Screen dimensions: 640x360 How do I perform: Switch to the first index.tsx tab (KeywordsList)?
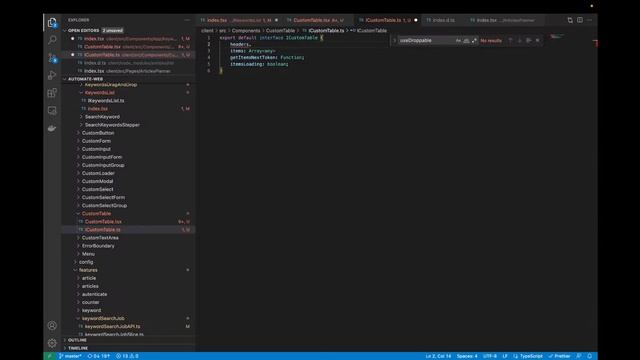239,20
